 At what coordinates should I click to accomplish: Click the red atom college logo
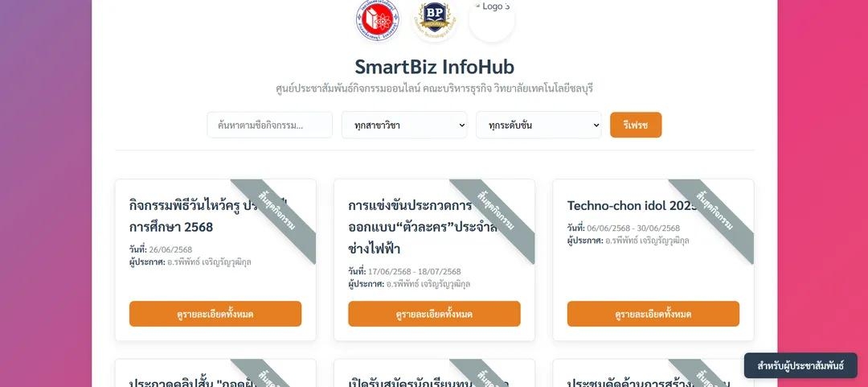(378, 20)
